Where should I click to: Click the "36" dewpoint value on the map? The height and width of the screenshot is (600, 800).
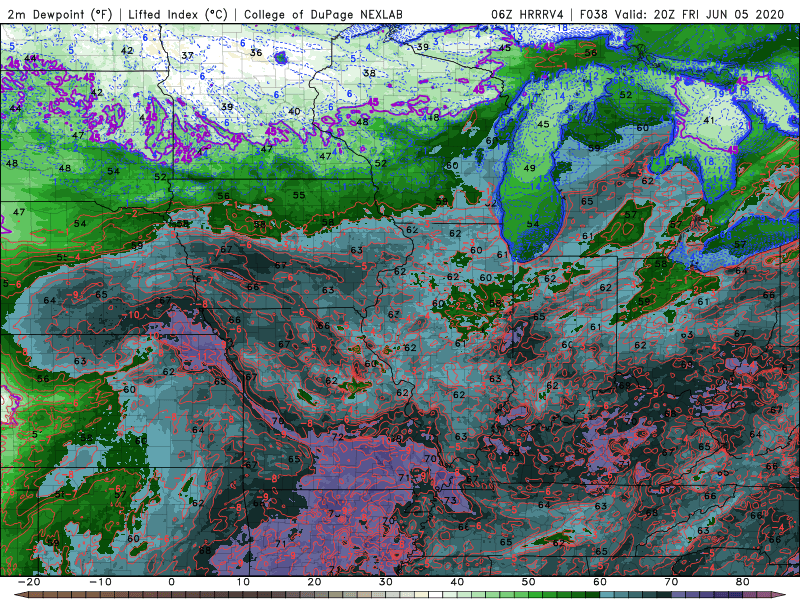tap(256, 53)
